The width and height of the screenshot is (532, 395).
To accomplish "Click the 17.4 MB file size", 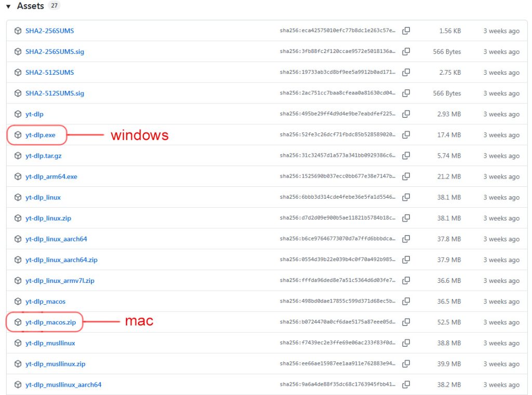I will tap(449, 135).
